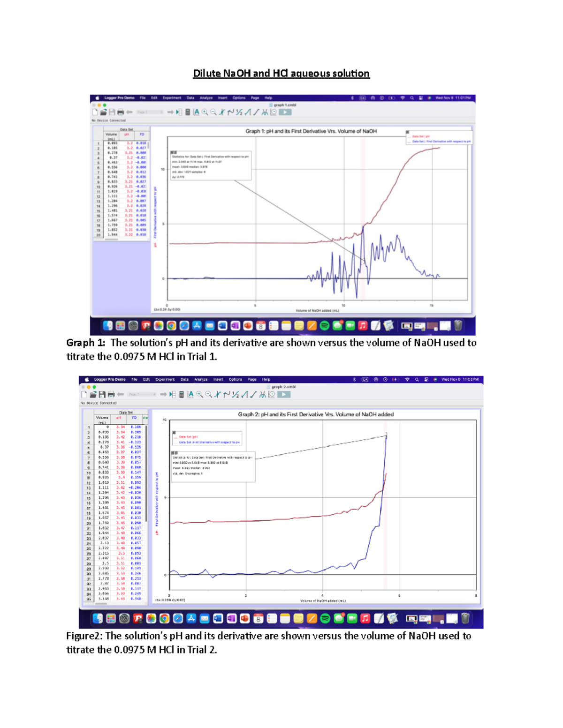Click Autoscale 'A' icon in graph 2.cmbl toolbar

190,395
